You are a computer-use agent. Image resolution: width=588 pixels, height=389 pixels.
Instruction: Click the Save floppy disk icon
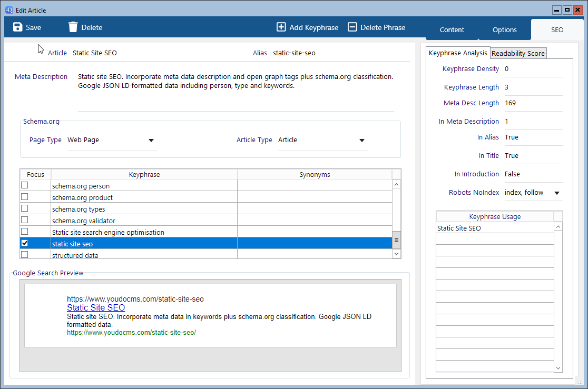point(18,27)
